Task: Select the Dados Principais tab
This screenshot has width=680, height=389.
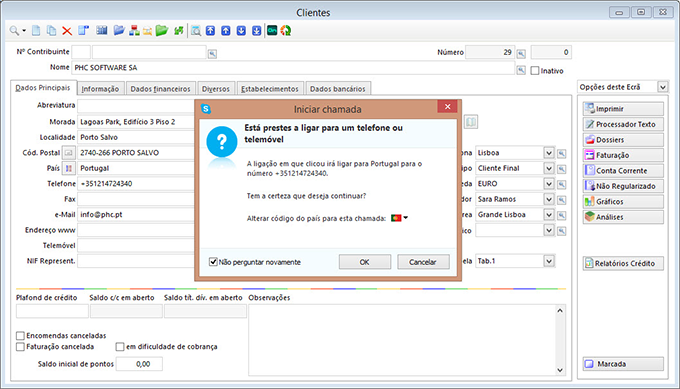Action: (43, 88)
